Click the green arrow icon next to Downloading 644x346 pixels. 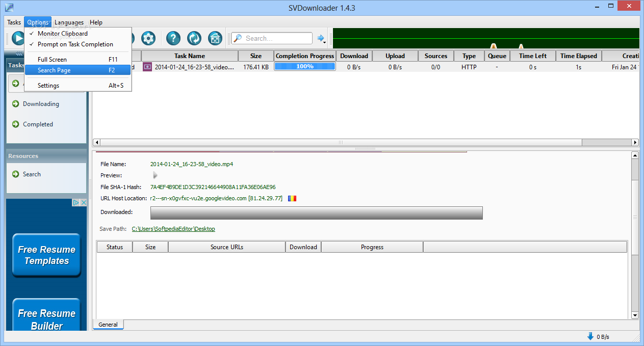(16, 104)
